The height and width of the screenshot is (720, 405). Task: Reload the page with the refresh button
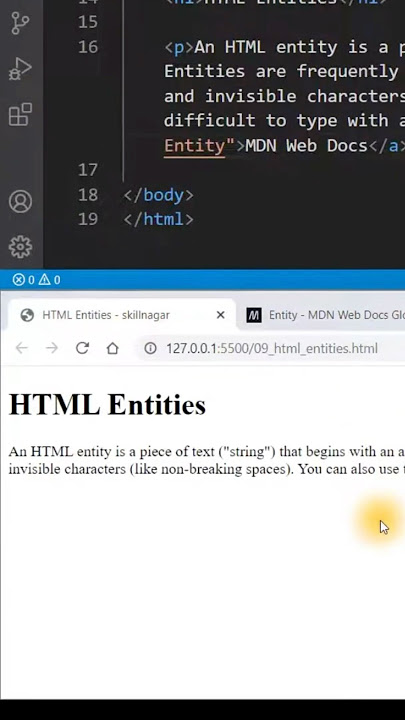pyautogui.click(x=82, y=349)
